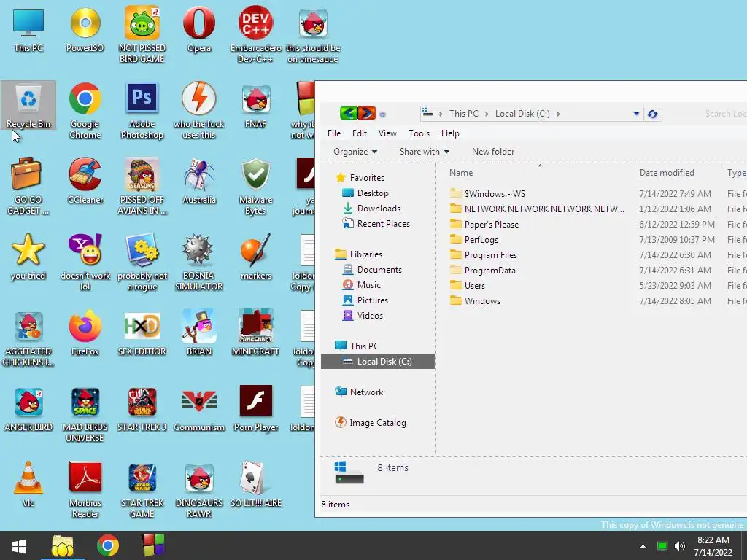Sort files by Date modified column

pyautogui.click(x=678, y=172)
